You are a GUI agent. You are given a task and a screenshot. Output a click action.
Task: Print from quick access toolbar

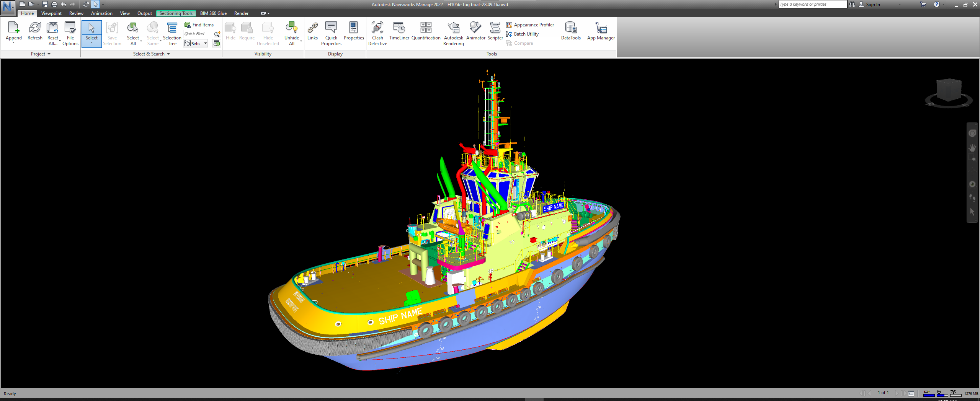pos(54,4)
